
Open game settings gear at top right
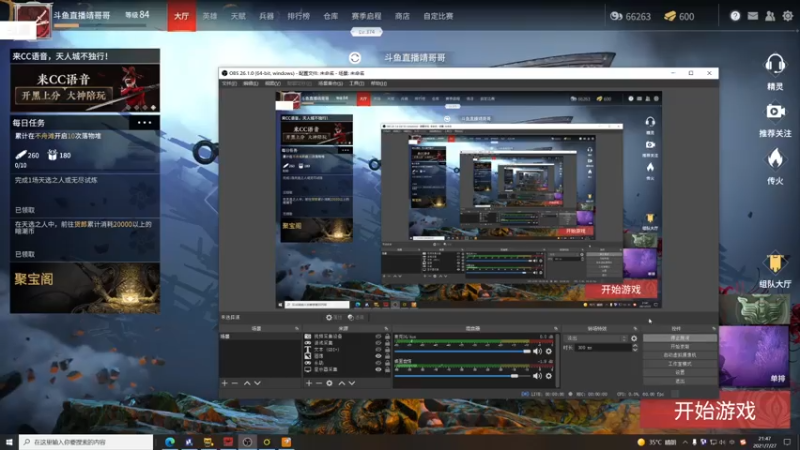pyautogui.click(x=788, y=16)
